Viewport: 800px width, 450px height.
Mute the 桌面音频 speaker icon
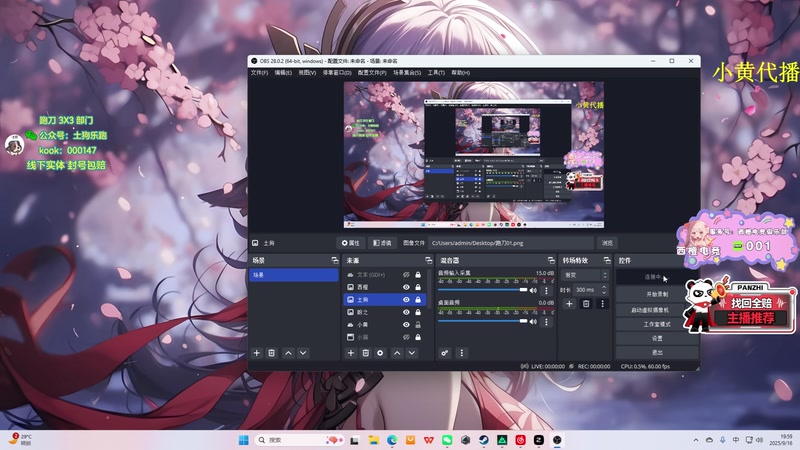(533, 321)
